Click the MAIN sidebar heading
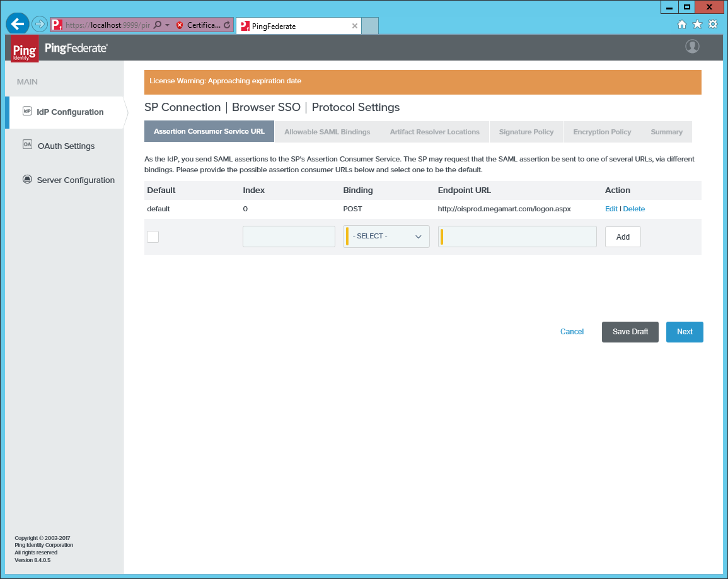Viewport: 728px width, 579px height. tap(27, 82)
